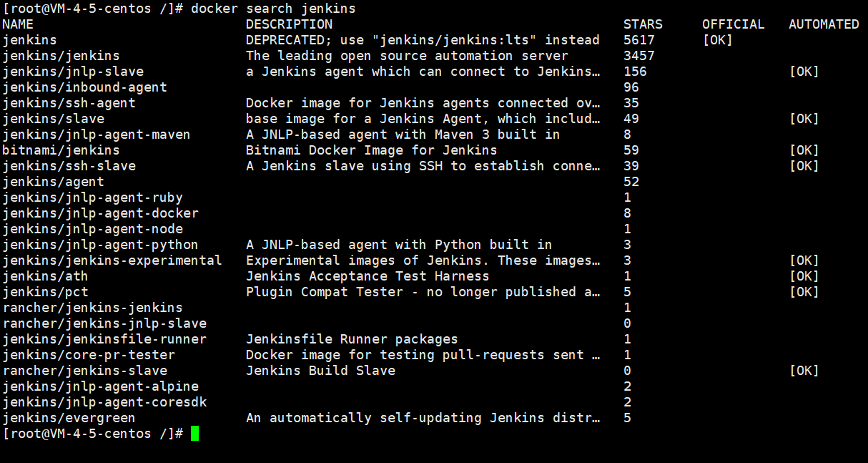
Task: Click the "Jenkinsfile Runner packages" description
Action: click(352, 339)
